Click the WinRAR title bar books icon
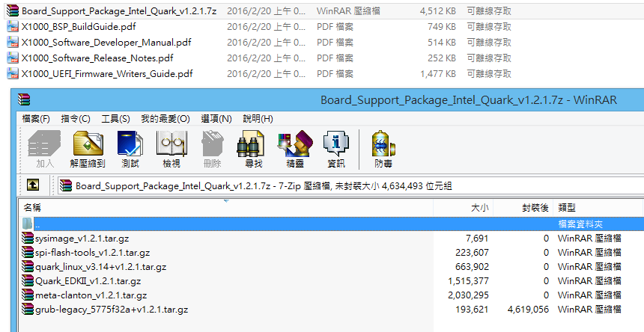This screenshot has width=644, height=332. click(24, 99)
